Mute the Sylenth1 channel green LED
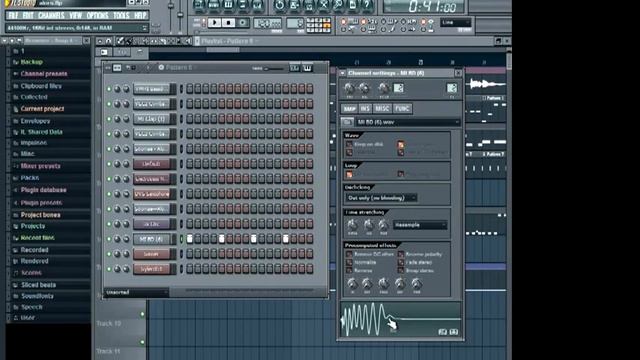The height and width of the screenshot is (360, 640). [x=109, y=269]
